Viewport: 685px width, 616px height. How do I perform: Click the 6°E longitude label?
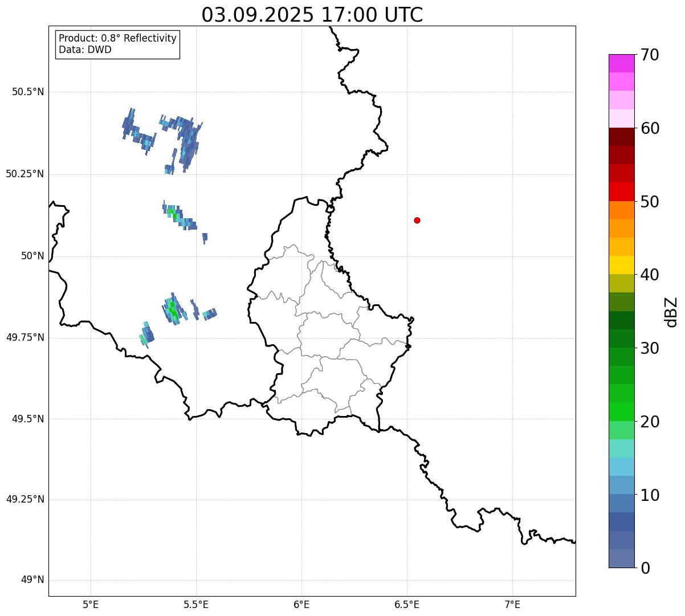[302, 604]
